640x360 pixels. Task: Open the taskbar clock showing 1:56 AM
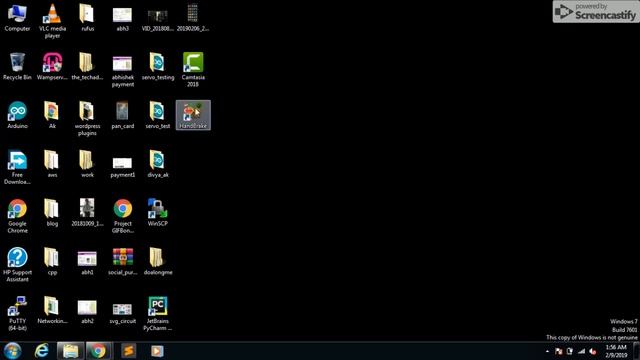coord(616,351)
